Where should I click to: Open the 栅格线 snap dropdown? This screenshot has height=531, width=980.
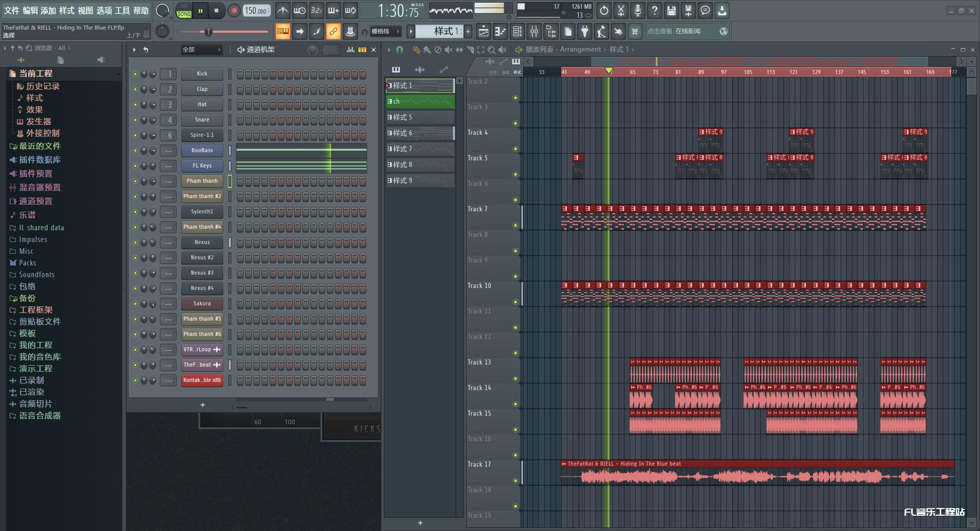point(385,32)
